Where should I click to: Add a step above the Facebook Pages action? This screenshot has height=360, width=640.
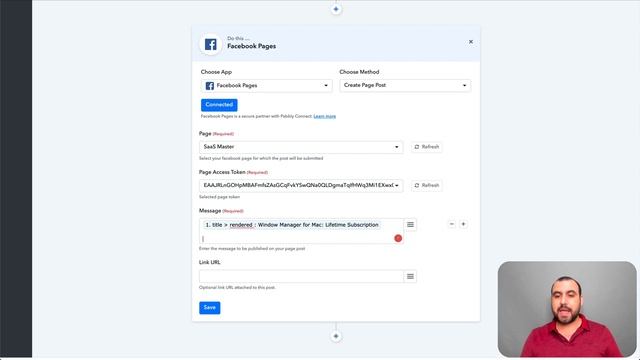coord(336,9)
